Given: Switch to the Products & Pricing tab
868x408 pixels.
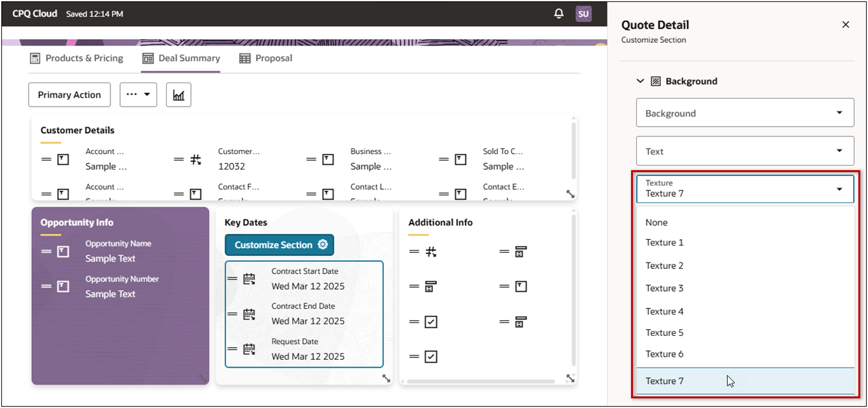Looking at the screenshot, I should pyautogui.click(x=77, y=58).
